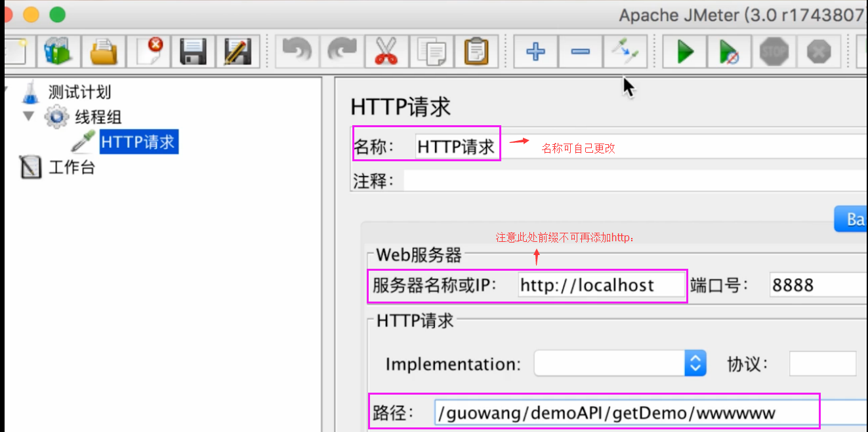Select 工作台 in the tree
Screen dimensions: 868x432
pos(72,167)
